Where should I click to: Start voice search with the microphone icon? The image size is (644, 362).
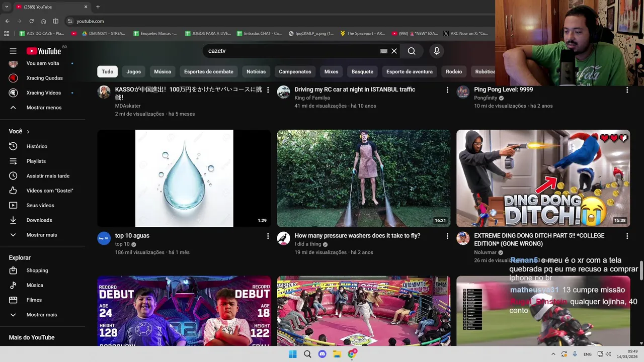[437, 51]
